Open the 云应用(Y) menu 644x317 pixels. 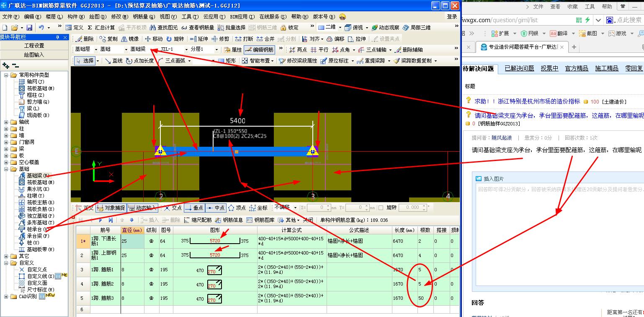pyautogui.click(x=215, y=16)
